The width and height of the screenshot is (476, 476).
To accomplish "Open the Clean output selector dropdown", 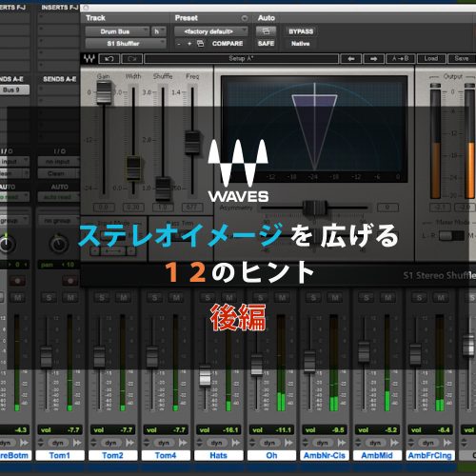I will click(59, 173).
